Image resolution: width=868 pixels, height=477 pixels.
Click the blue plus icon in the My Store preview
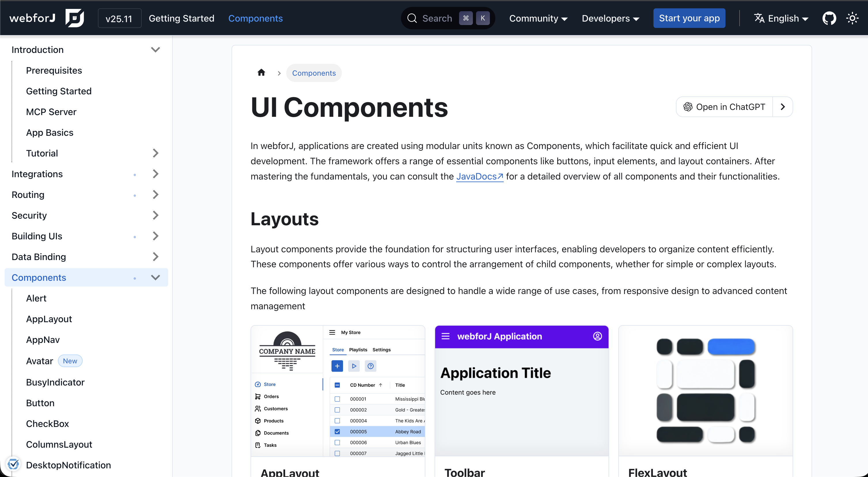coord(337,366)
